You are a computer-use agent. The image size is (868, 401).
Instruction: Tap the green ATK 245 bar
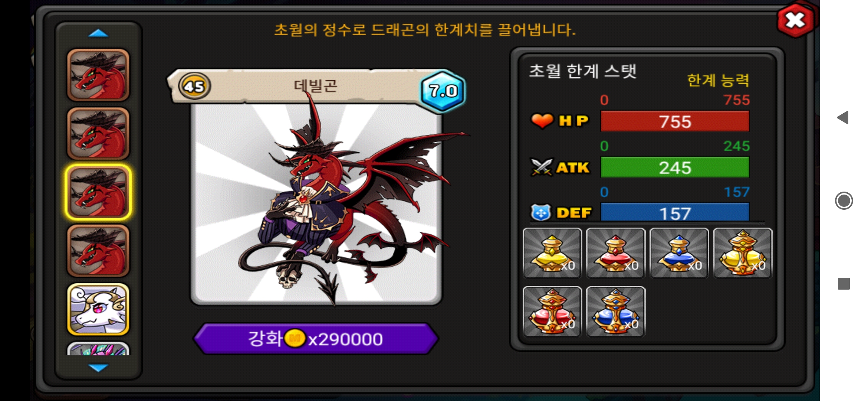pyautogui.click(x=675, y=167)
